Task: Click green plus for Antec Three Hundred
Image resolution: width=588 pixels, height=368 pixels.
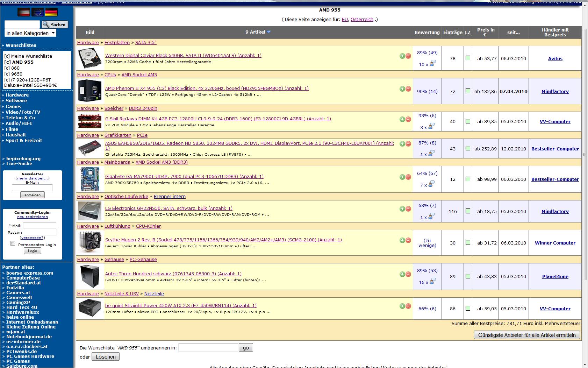Action: tap(402, 274)
